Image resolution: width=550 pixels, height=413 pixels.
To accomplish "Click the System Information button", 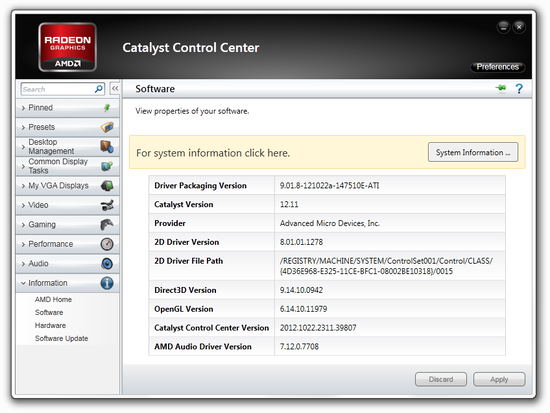I will click(473, 152).
